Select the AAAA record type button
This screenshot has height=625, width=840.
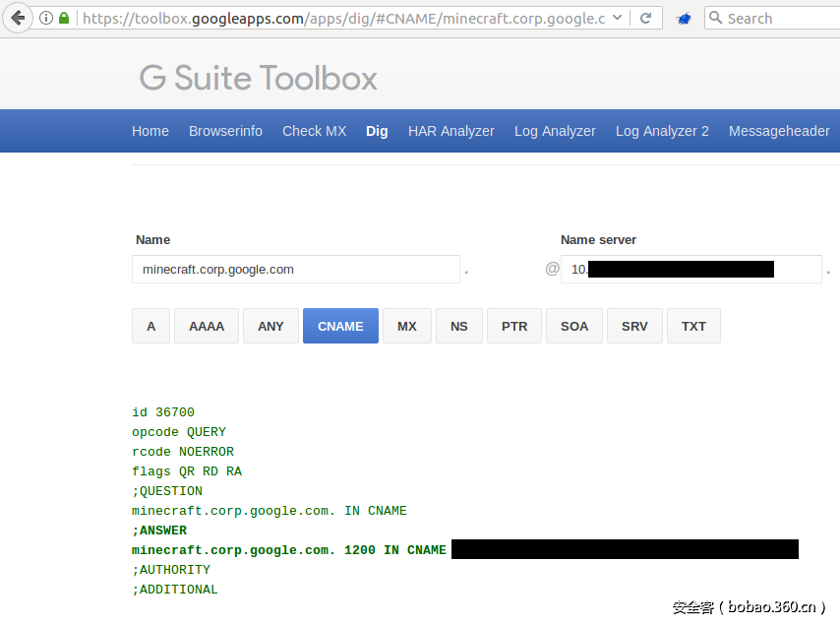tap(207, 326)
